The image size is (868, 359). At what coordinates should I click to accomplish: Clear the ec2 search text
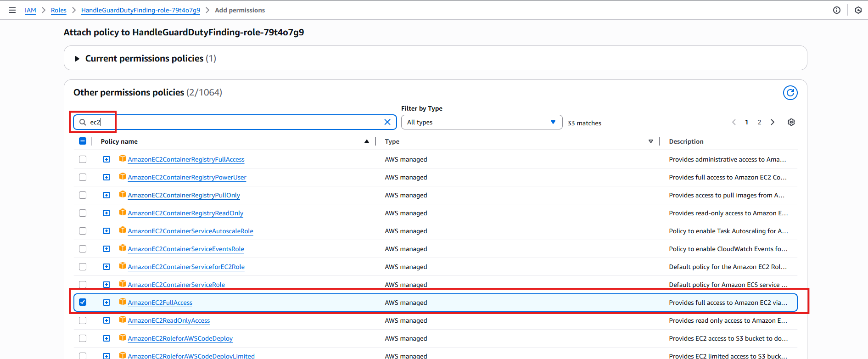(x=387, y=122)
